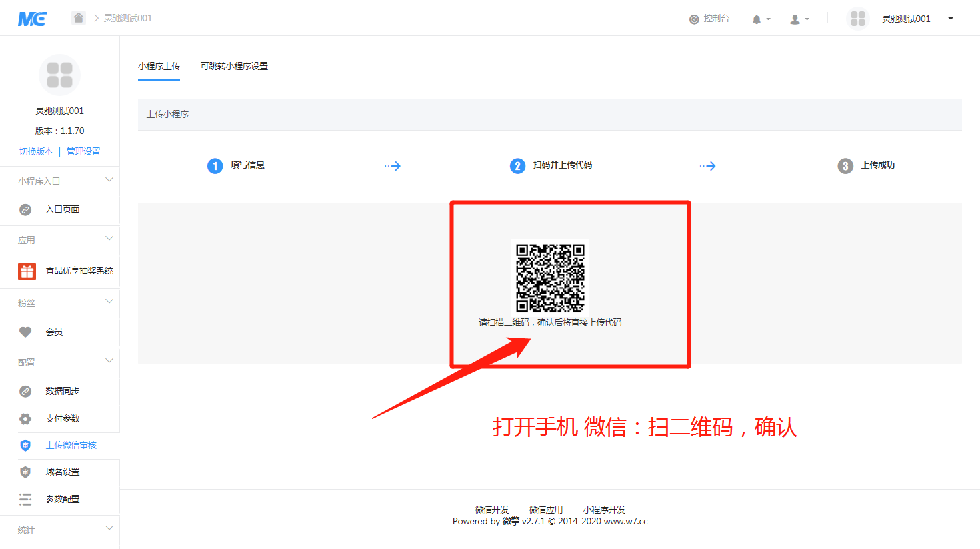Collapse the 应用 section chevron
The width and height of the screenshot is (980, 549).
[109, 239]
